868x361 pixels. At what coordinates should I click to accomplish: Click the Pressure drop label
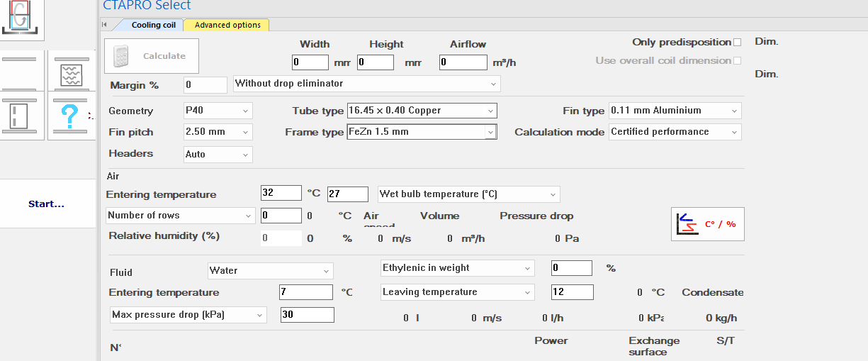[536, 216]
